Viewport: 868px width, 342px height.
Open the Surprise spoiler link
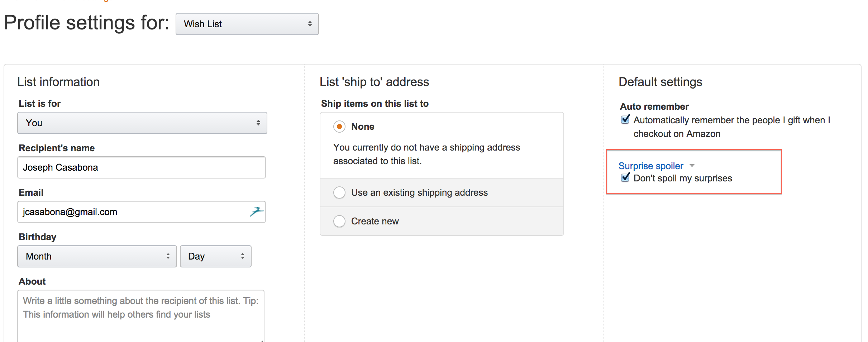[651, 166]
